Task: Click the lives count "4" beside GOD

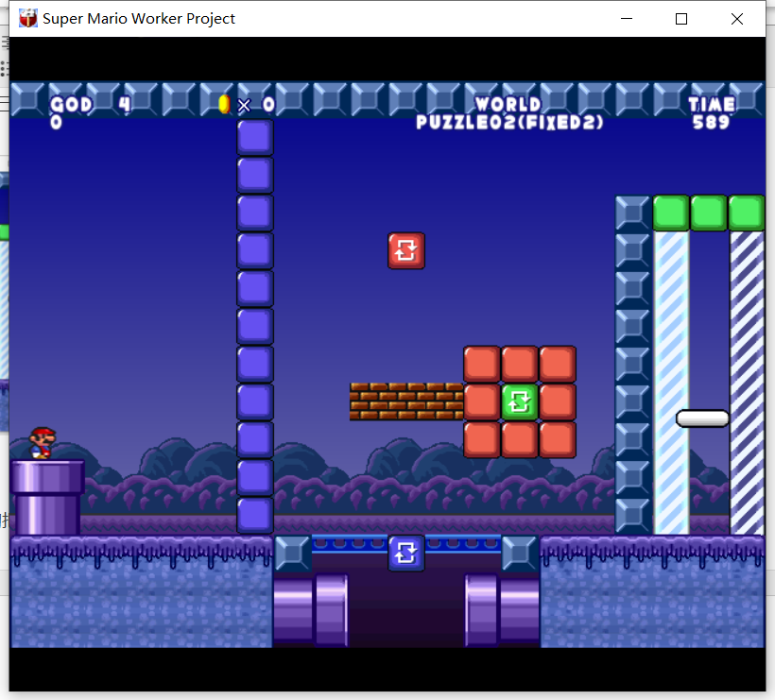Action: (125, 104)
